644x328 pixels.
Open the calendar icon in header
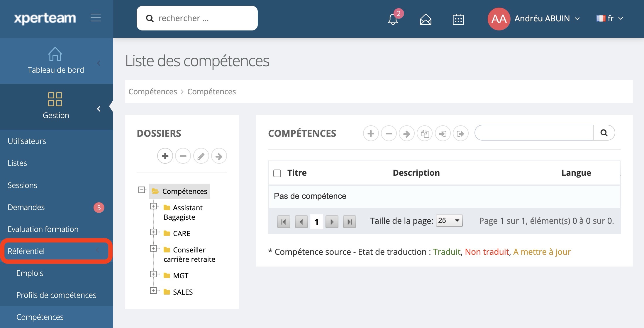pos(458,20)
